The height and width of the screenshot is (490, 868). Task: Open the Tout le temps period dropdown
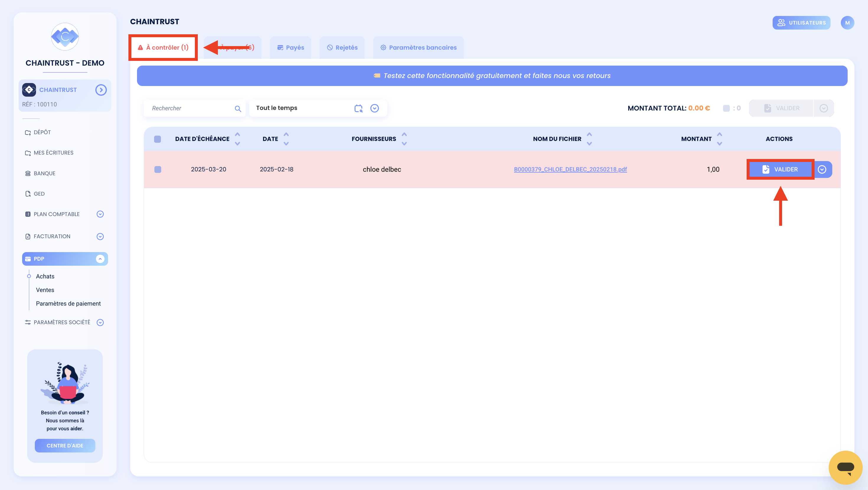[x=374, y=108]
